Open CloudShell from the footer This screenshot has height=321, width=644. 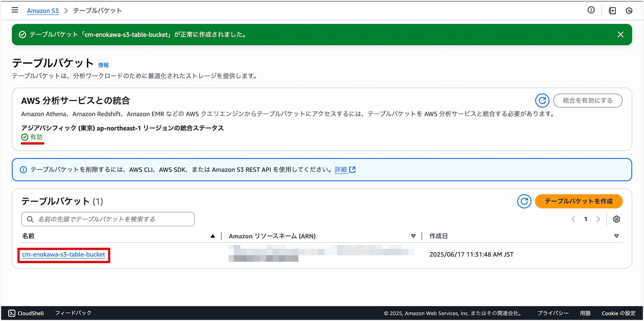coord(26,313)
